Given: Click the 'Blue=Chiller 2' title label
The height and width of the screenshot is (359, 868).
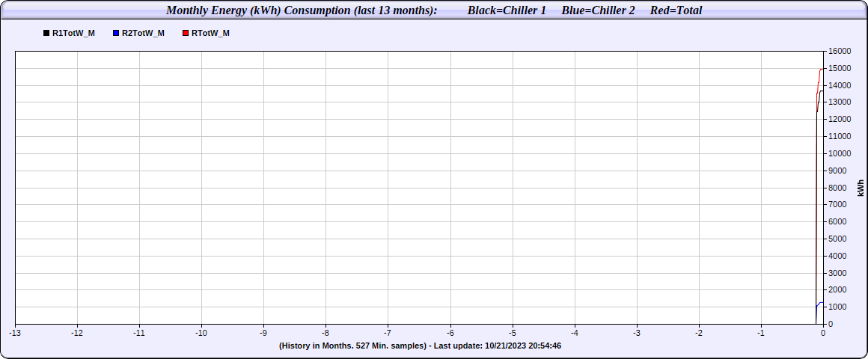Looking at the screenshot, I should [598, 10].
